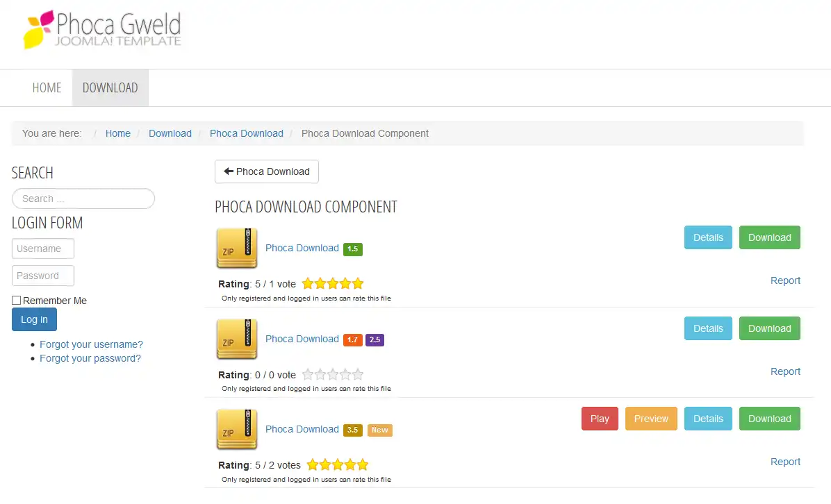Viewport: 831px width, 504px height.
Task: Click the empty star rating of the 1.7 file
Action: pos(333,375)
